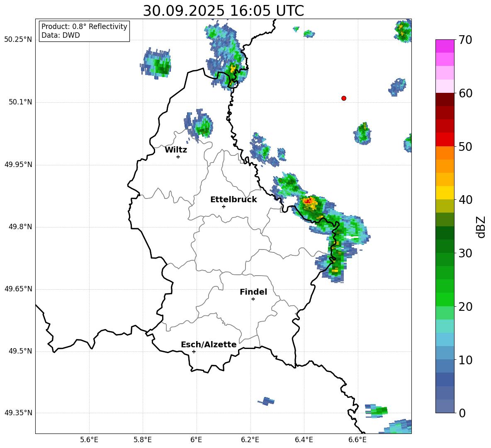The height and width of the screenshot is (448, 491).
Task: Click the 5.6°E longitude label
Action: pyautogui.click(x=89, y=440)
